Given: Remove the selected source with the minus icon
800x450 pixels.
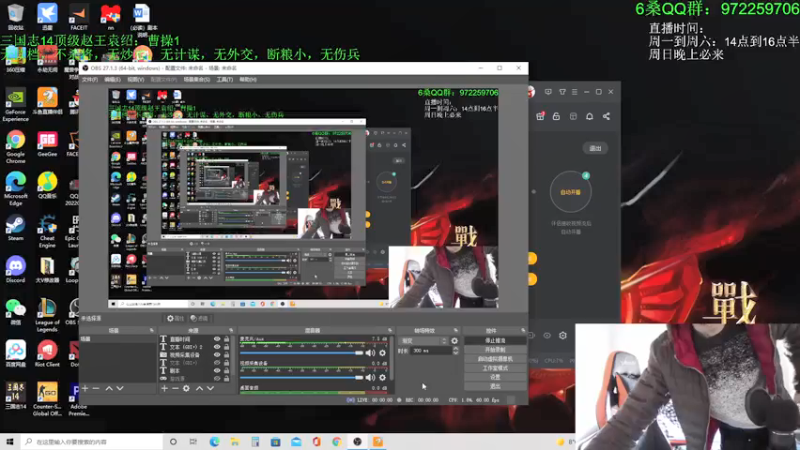Looking at the screenshot, I should (x=175, y=388).
